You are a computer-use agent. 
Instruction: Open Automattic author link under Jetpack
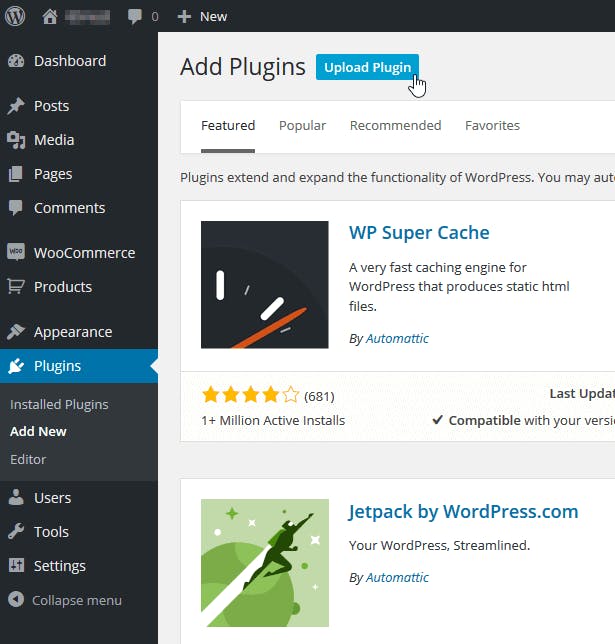coord(397,577)
